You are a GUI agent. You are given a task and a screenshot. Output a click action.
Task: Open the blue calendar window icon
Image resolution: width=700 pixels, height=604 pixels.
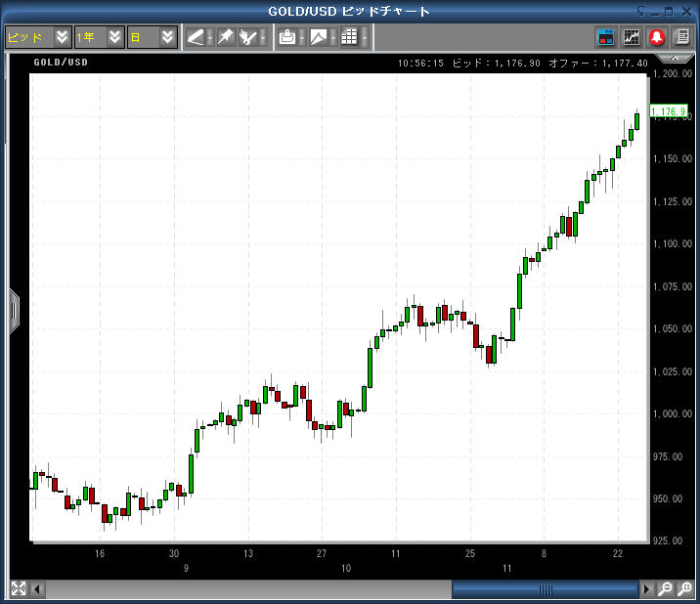[x=606, y=37]
